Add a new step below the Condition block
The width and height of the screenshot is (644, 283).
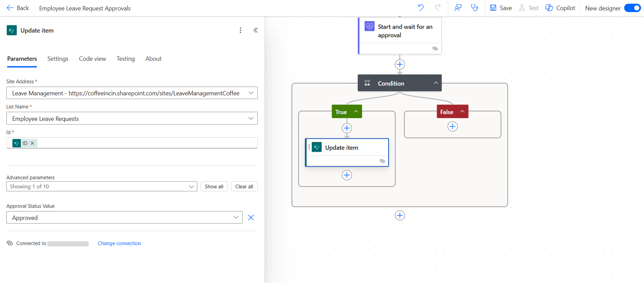click(x=400, y=215)
